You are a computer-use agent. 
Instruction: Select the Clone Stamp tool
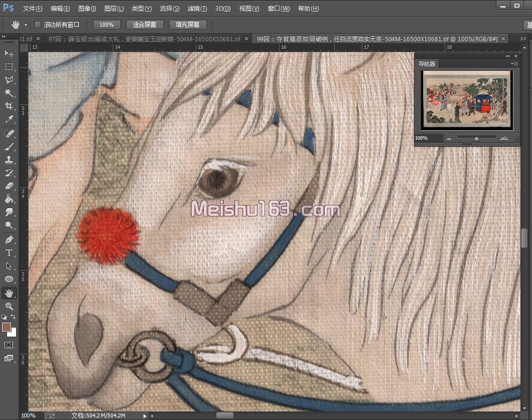coord(9,160)
